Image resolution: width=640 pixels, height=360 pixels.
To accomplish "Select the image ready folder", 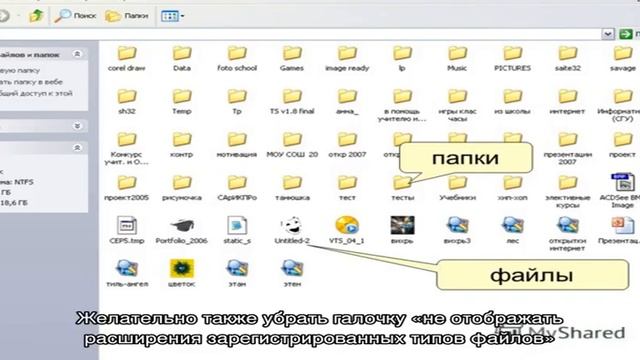I will pyautogui.click(x=347, y=59).
